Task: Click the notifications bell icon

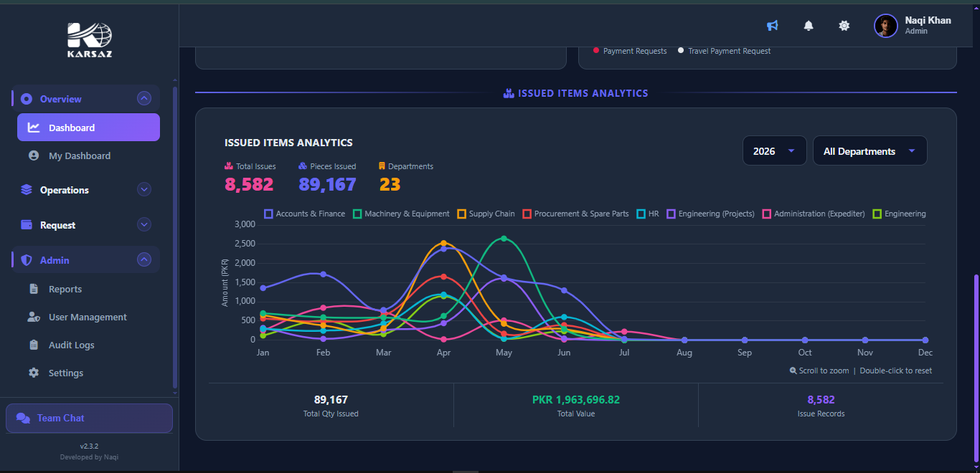Action: (x=809, y=26)
